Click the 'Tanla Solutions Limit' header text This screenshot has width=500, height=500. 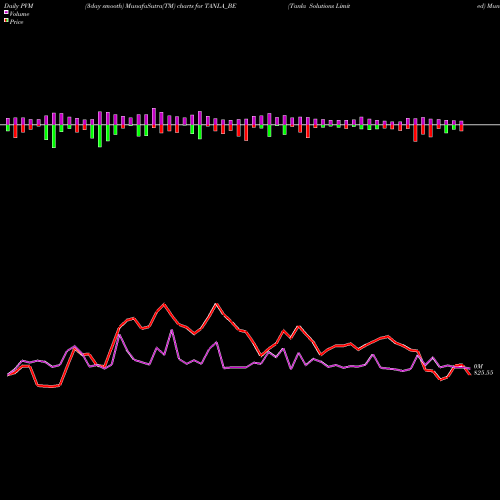pyautogui.click(x=319, y=6)
